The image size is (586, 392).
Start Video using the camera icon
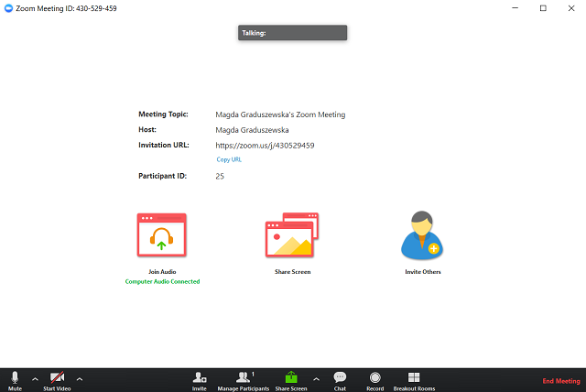click(x=57, y=377)
